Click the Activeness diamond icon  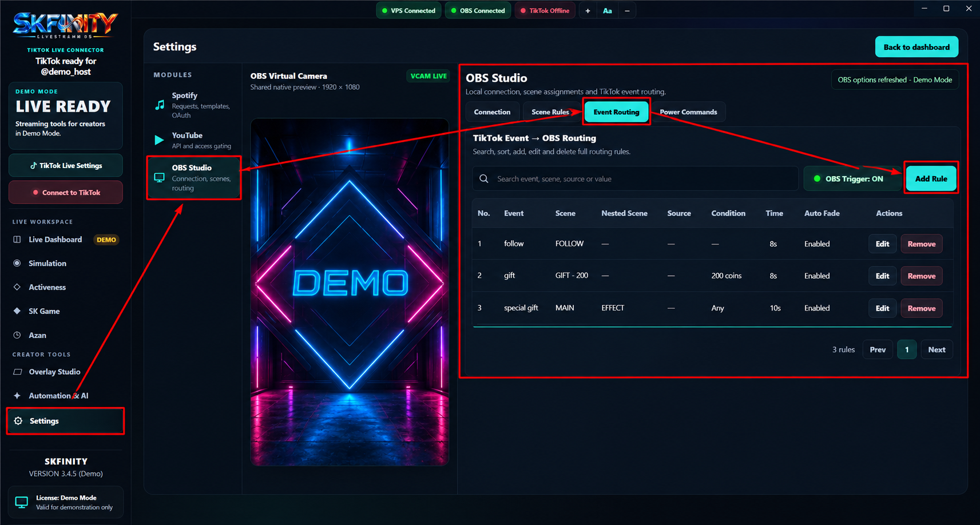(17, 287)
